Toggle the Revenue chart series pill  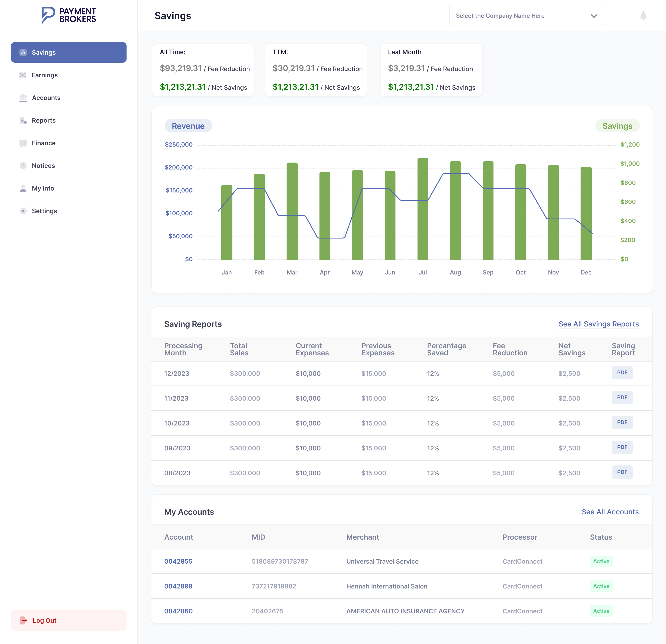coord(188,126)
